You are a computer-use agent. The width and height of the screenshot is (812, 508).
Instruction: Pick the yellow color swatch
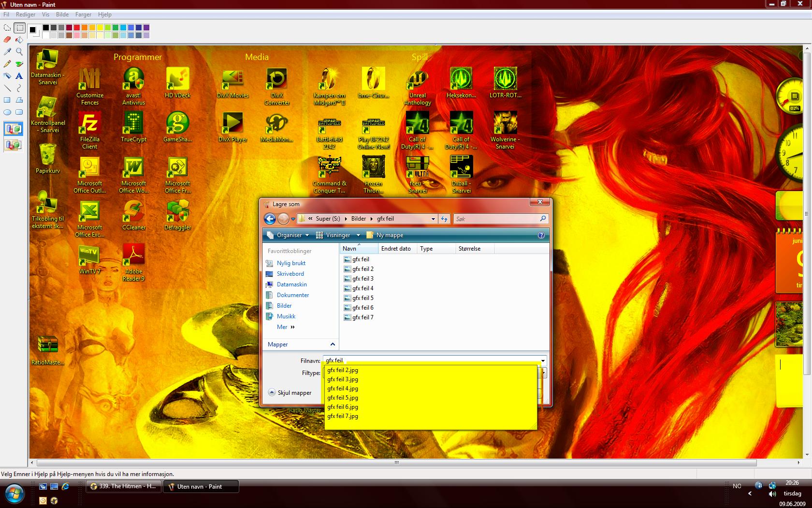point(100,28)
